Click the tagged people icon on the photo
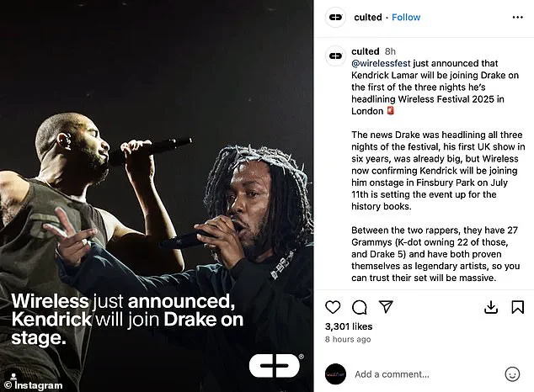The width and height of the screenshot is (534, 392). pyautogui.click(x=13, y=376)
